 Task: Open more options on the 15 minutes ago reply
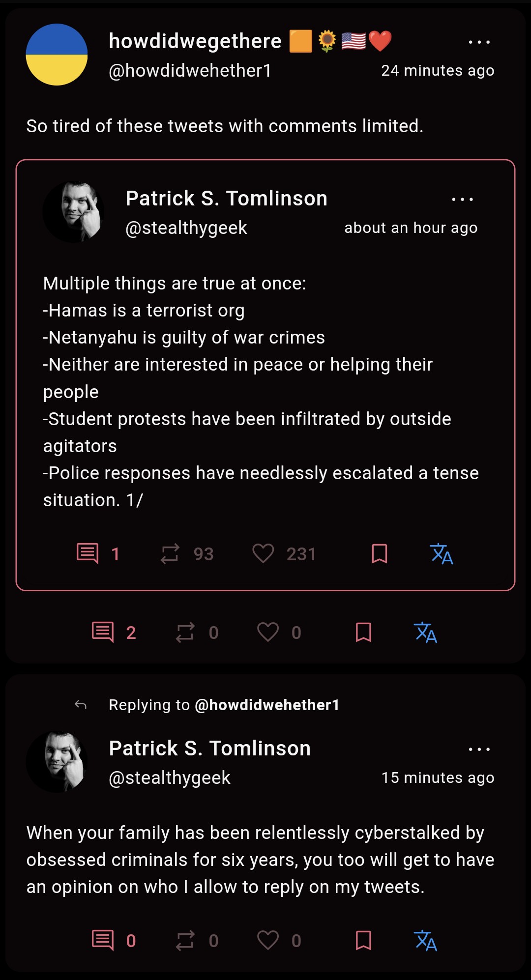pos(479,749)
